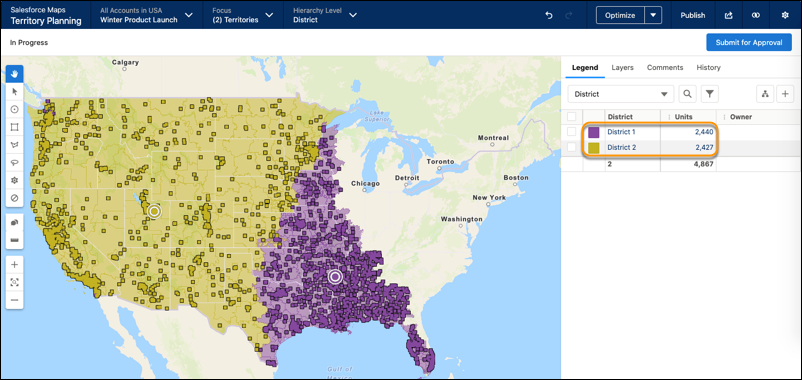Click the Units column header
The image size is (802, 380).
point(683,117)
